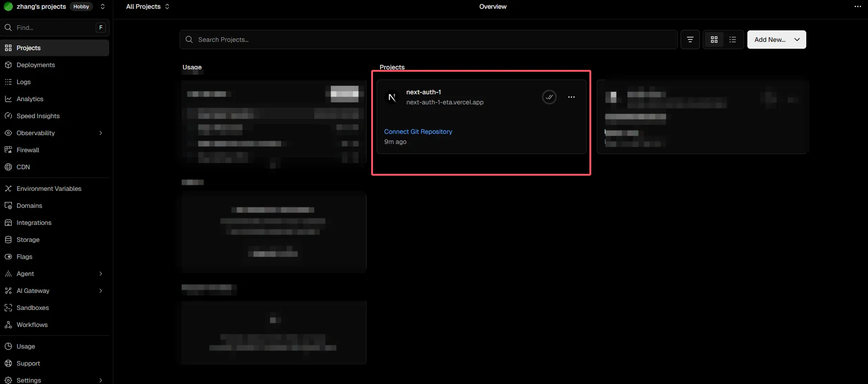The image size is (868, 384).
Task: Click the Flags toggle icon
Action: 8,257
